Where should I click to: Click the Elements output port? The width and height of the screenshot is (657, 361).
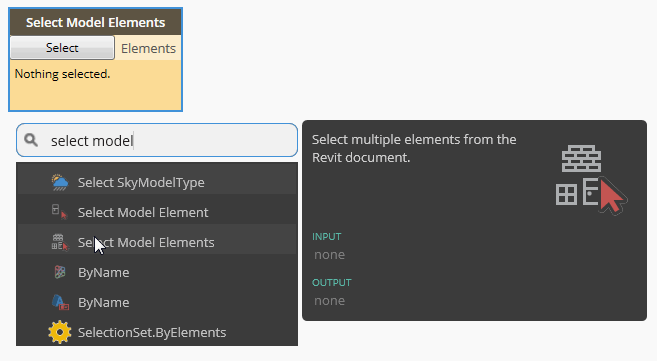[x=148, y=48]
